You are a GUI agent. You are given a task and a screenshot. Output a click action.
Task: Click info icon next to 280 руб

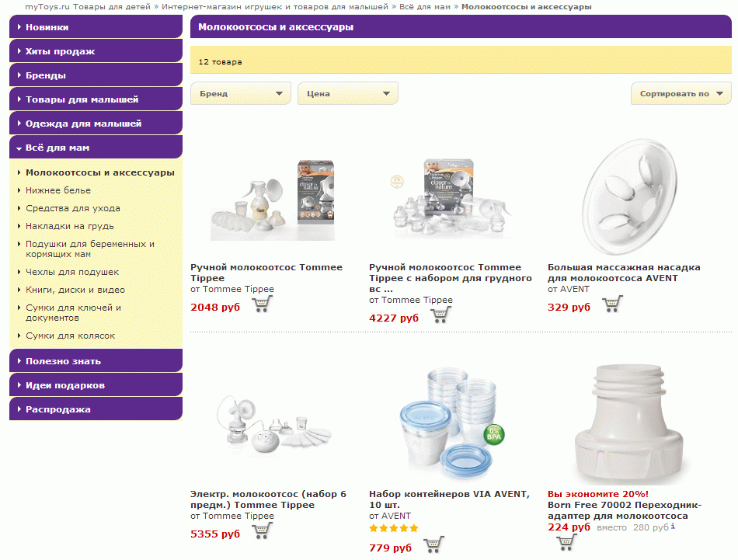point(673,527)
